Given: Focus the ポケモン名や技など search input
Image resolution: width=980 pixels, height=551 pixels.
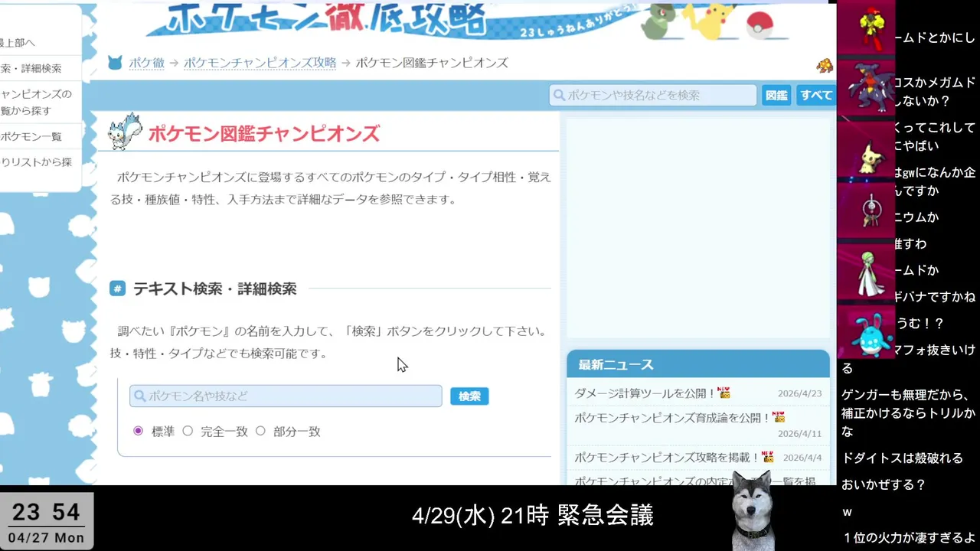Looking at the screenshot, I should click(x=286, y=396).
